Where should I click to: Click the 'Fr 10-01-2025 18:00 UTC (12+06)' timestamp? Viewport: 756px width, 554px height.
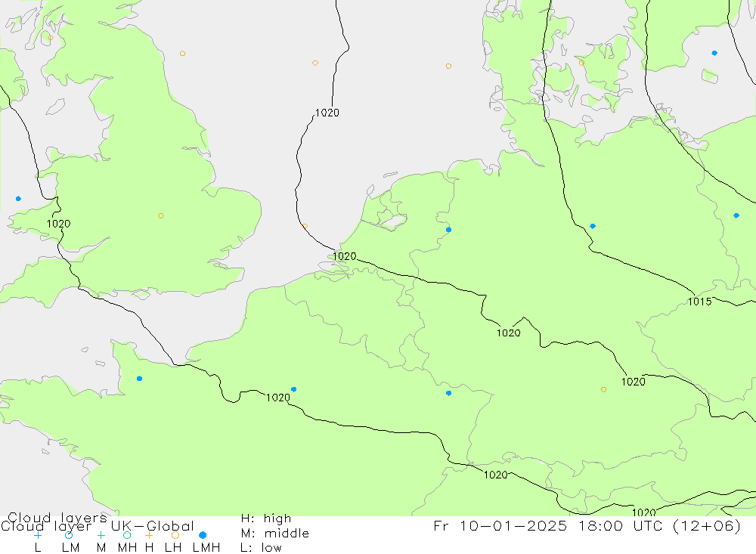[587, 525]
